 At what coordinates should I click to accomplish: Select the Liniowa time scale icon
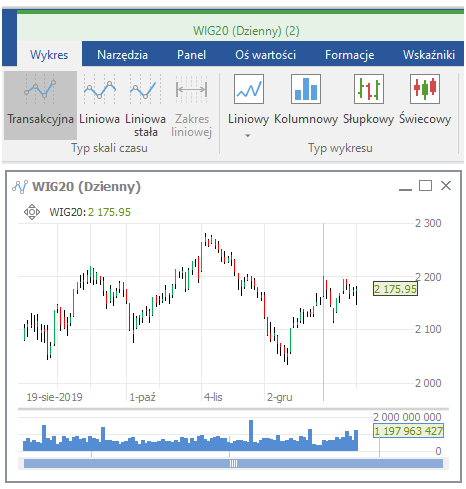pyautogui.click(x=99, y=89)
